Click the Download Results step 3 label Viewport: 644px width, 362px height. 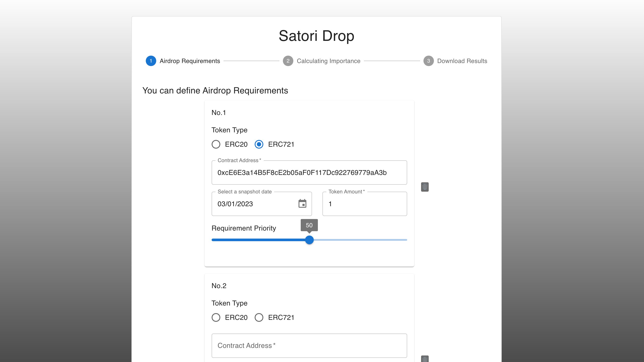coord(462,61)
